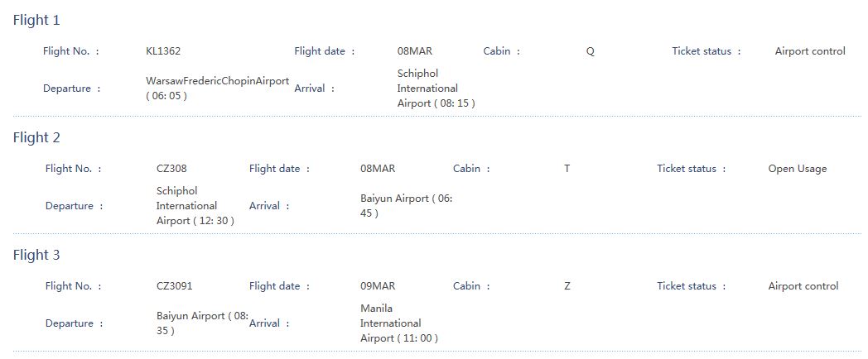The height and width of the screenshot is (359, 868).
Task: Click the Flight 3 heading
Action: click(x=36, y=255)
